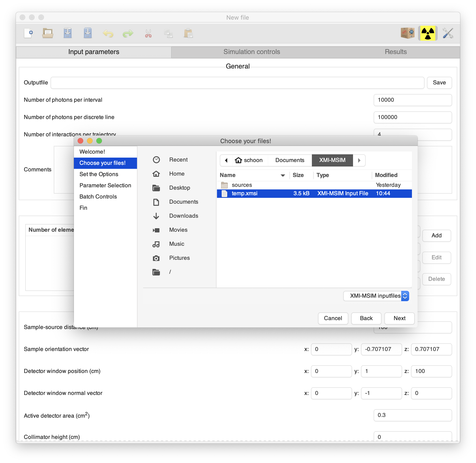Select Parameter Selection wizard step
The image size is (476, 463).
(x=105, y=185)
